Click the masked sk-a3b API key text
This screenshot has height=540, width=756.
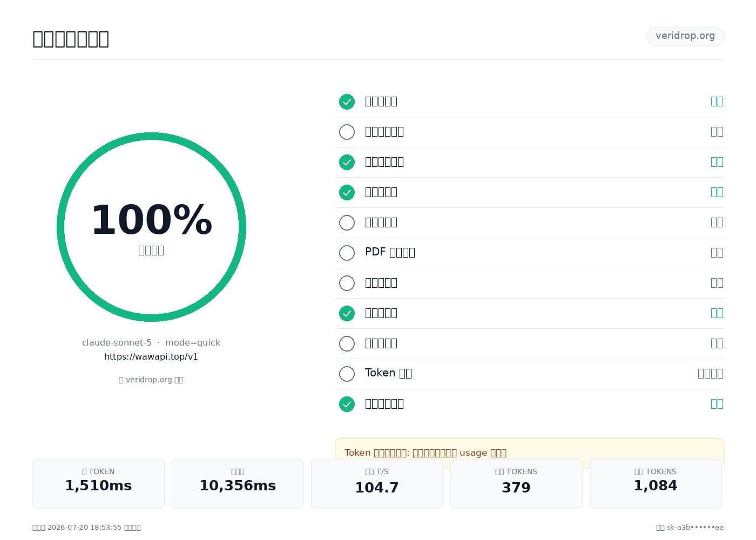[x=695, y=528]
